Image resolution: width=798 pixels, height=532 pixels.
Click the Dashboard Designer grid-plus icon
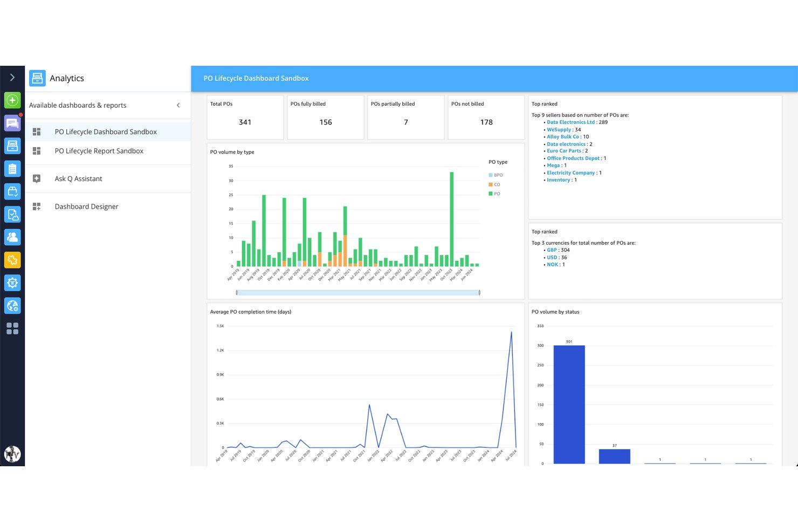coord(37,206)
